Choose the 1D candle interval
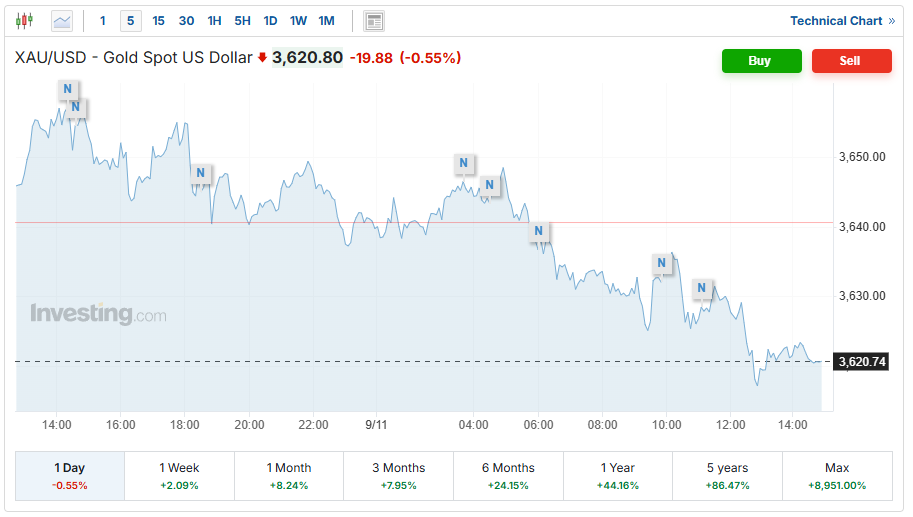This screenshot has width=913, height=517. tap(270, 20)
